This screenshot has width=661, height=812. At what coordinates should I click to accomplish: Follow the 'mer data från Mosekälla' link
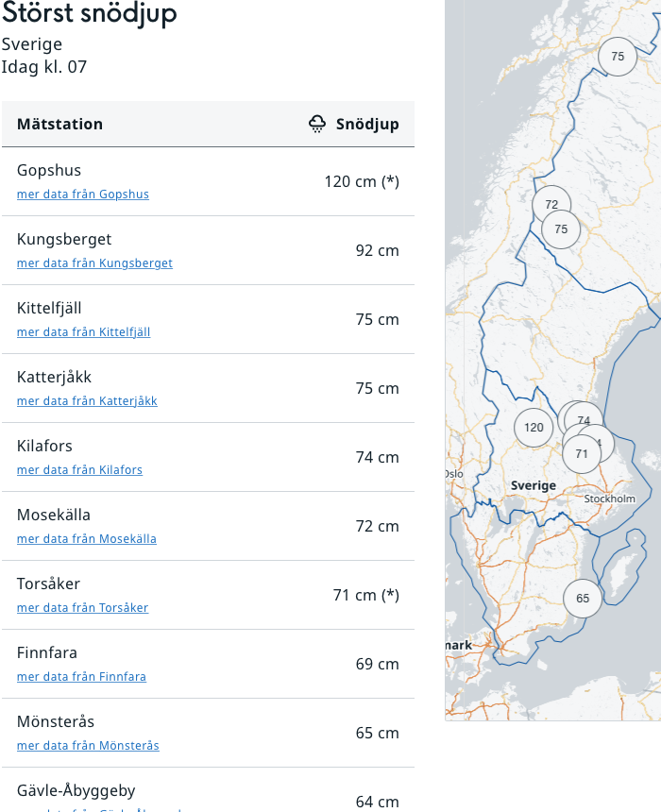[x=87, y=539]
